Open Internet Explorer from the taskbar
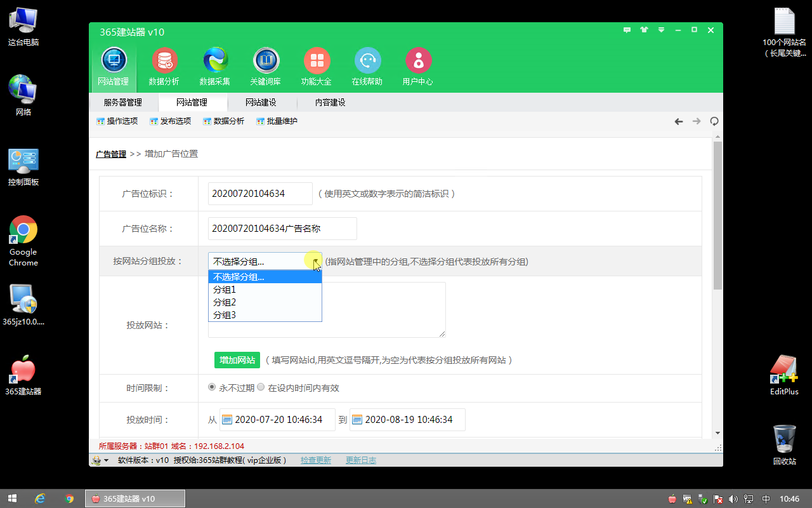The height and width of the screenshot is (508, 812). click(41, 498)
